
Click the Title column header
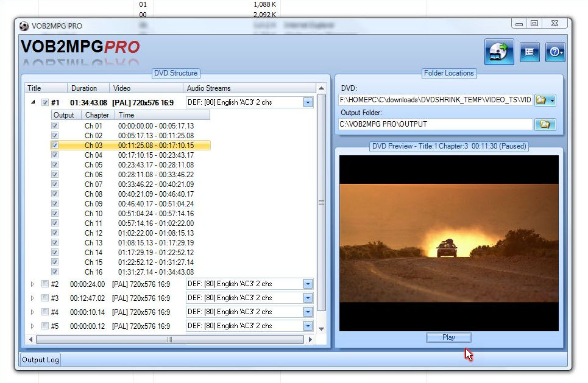[46, 88]
